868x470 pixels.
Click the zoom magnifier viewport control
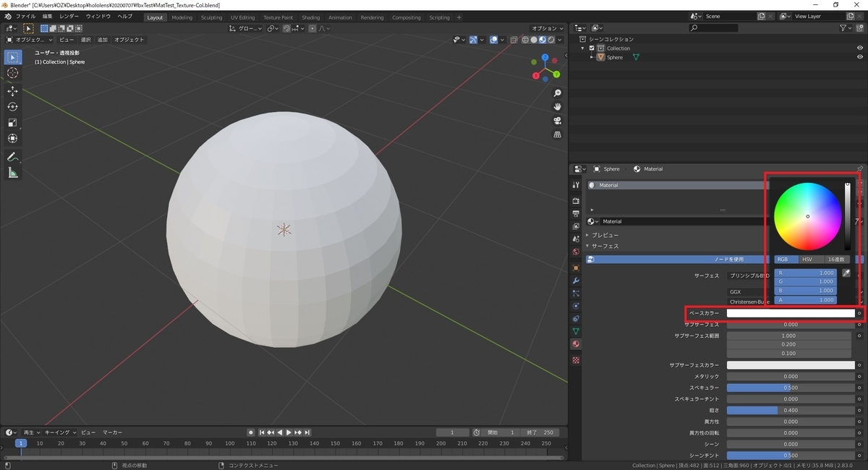[558, 94]
